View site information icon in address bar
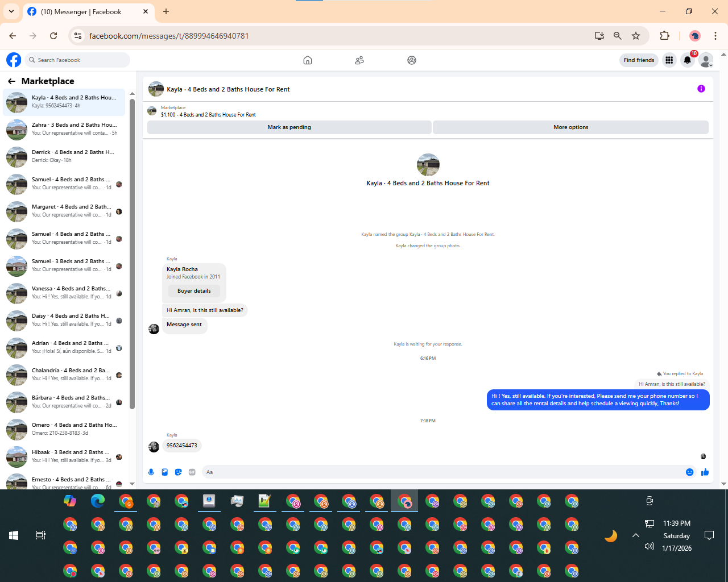Screen dimensions: 728x582 pyautogui.click(x=78, y=36)
